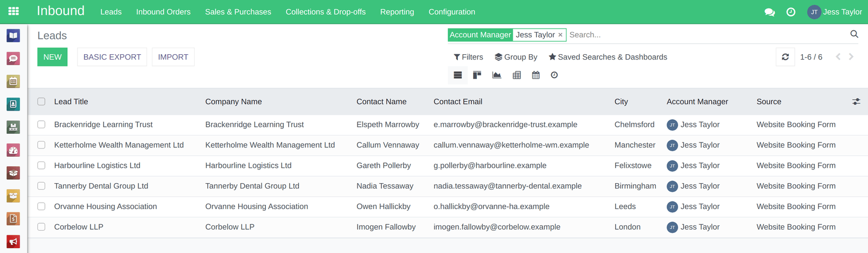
Task: Go to previous page of records
Action: point(838,57)
